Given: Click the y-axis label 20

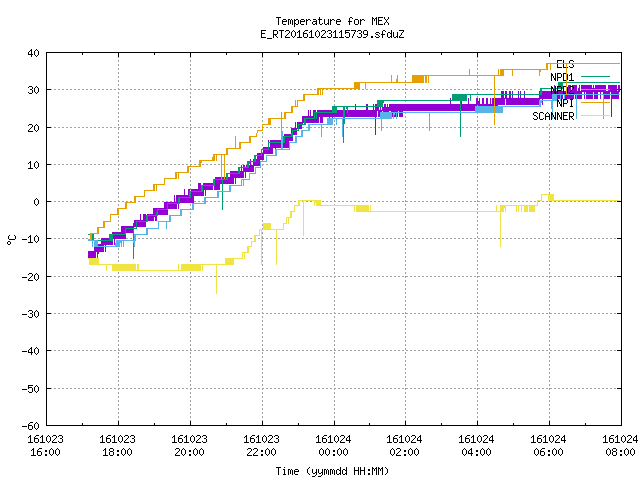Looking at the screenshot, I should (x=33, y=128).
